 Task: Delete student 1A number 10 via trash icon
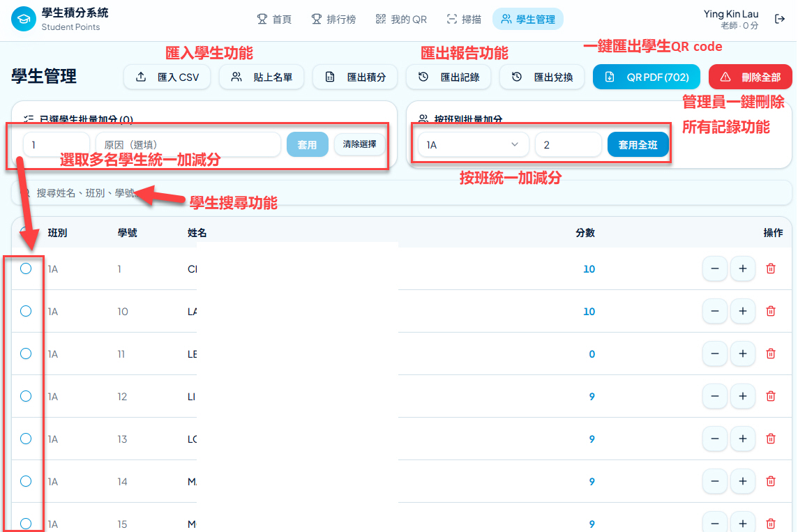tap(771, 311)
